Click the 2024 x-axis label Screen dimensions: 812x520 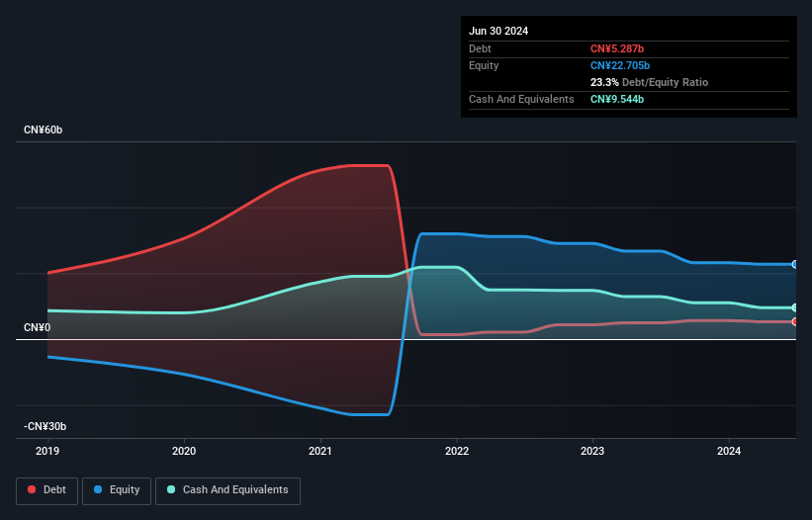729,451
